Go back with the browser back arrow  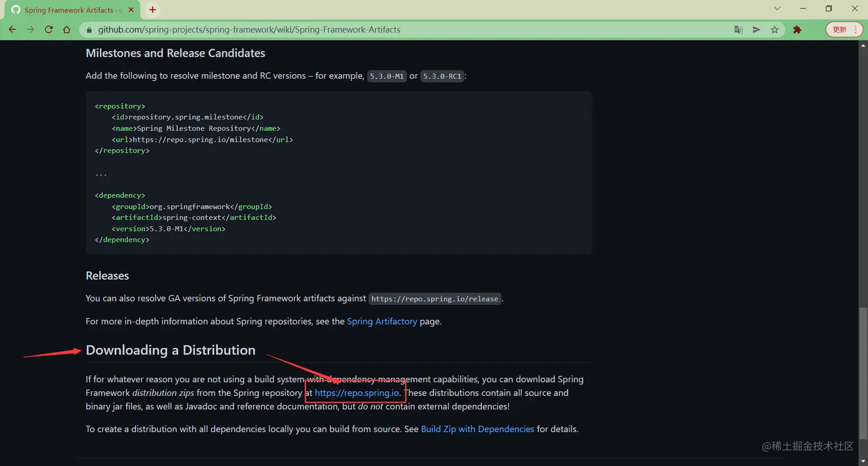click(12, 29)
